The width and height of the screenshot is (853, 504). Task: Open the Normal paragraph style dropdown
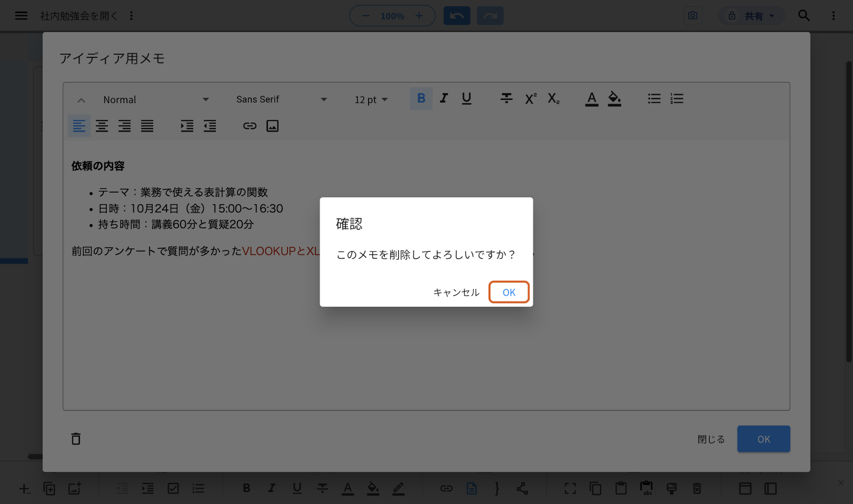[x=156, y=99]
